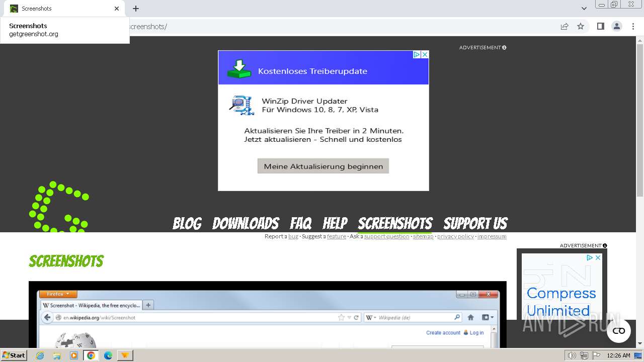This screenshot has width=644, height=362.
Task: Open the FAQ menu item
Action: [x=301, y=223]
